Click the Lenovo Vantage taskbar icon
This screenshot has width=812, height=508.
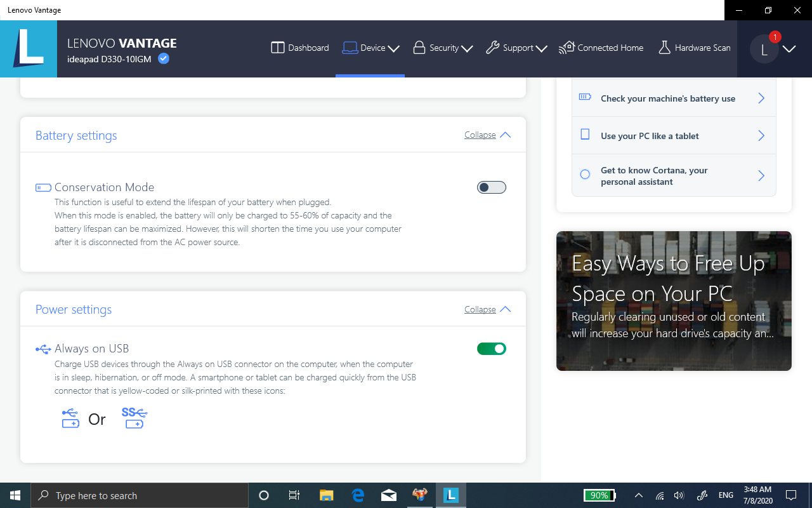point(451,495)
